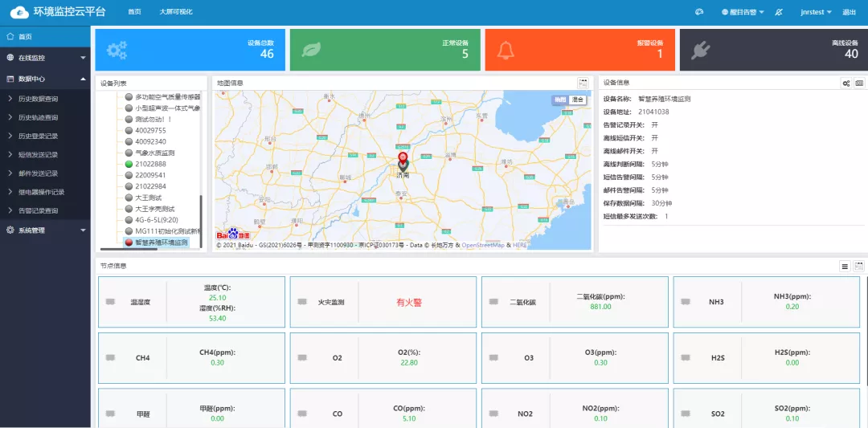Open 历史数据查询 in sidebar

click(x=38, y=99)
